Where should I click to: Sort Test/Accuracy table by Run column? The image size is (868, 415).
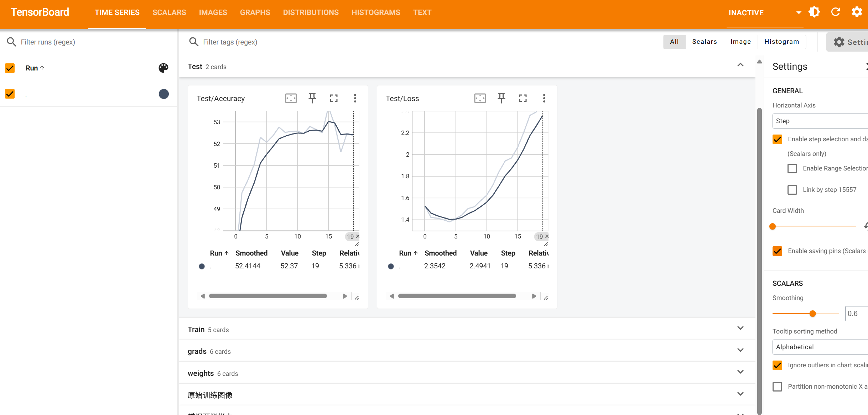pos(219,253)
